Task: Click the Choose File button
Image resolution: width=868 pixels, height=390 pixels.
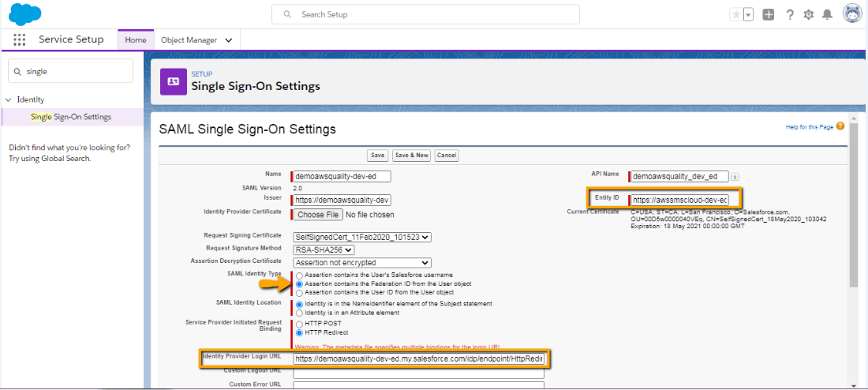Action: (x=318, y=215)
